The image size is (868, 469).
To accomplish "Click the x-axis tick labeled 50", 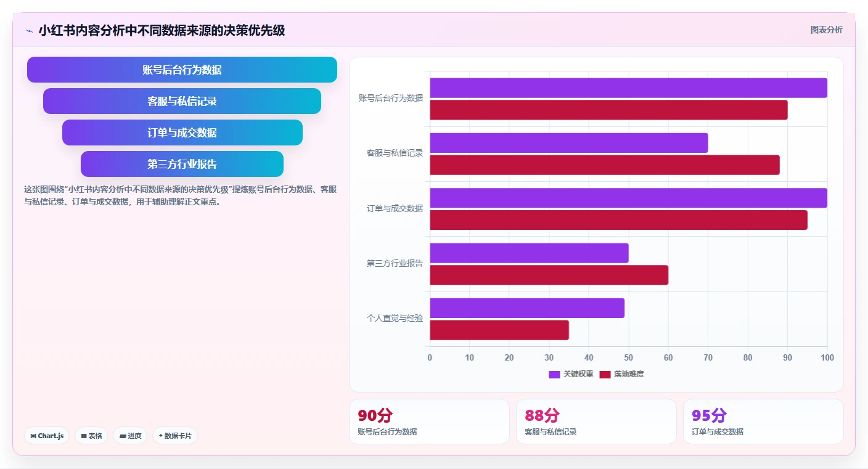I will tap(629, 357).
